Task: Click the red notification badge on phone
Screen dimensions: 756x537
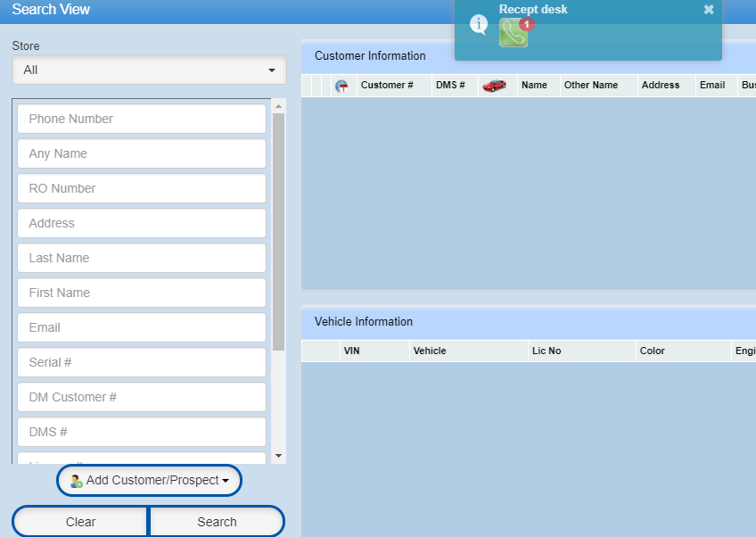Action: 526,24
